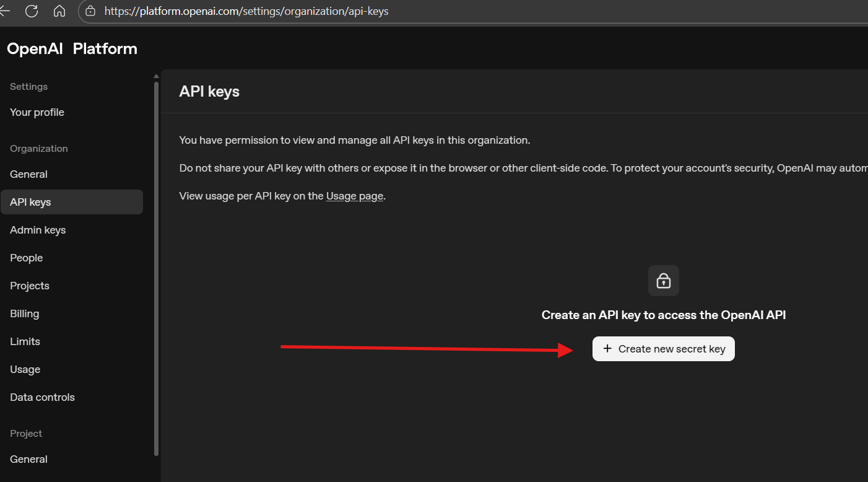Click the 'Do not share your API key' notice

(523, 168)
